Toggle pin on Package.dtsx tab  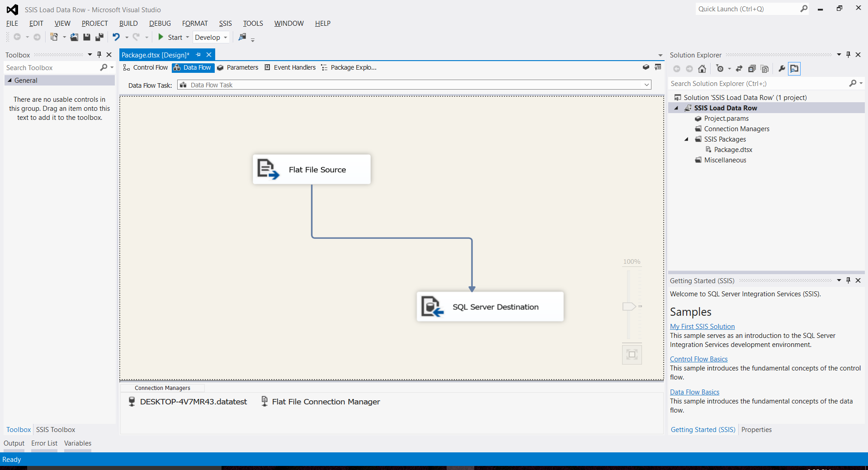click(x=198, y=55)
